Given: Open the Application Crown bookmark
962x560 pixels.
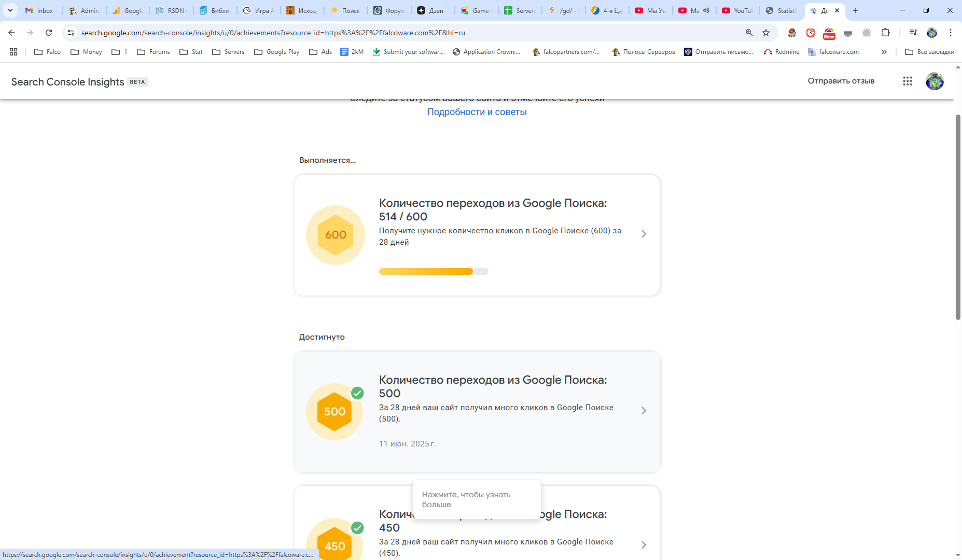Looking at the screenshot, I should point(486,52).
